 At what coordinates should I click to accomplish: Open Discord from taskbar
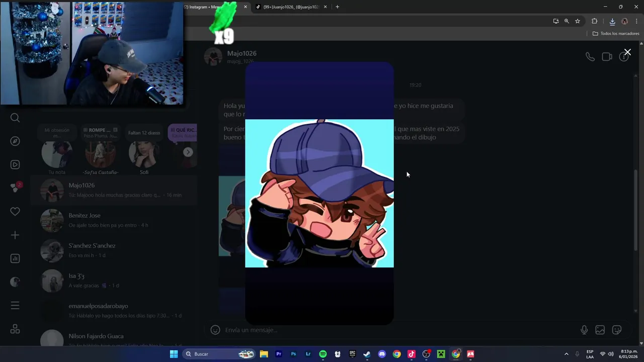point(382,354)
